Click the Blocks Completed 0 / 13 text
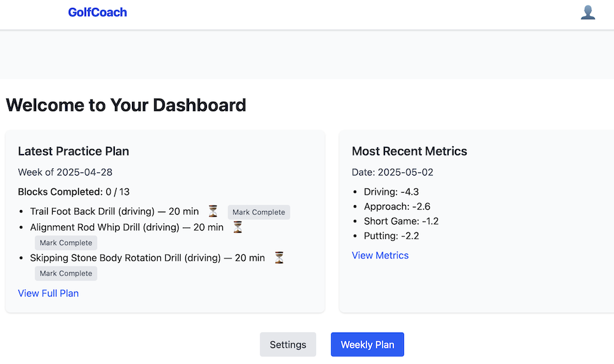 pyautogui.click(x=74, y=192)
